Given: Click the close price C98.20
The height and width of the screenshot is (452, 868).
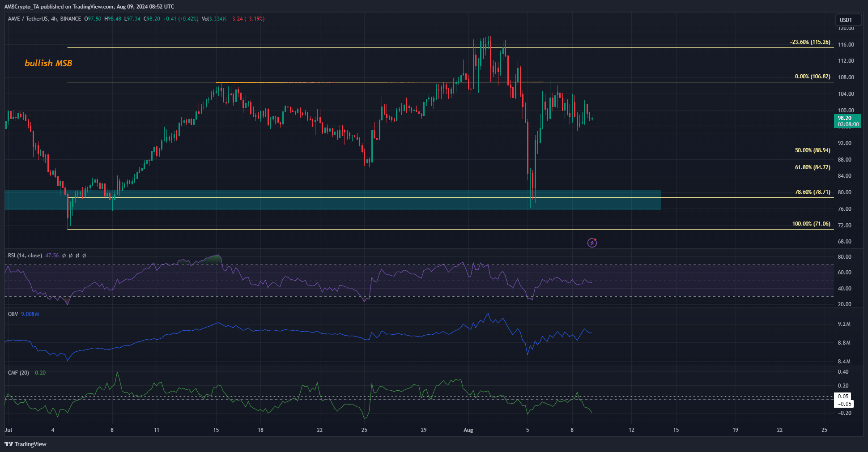Looking at the screenshot, I should [x=152, y=19].
